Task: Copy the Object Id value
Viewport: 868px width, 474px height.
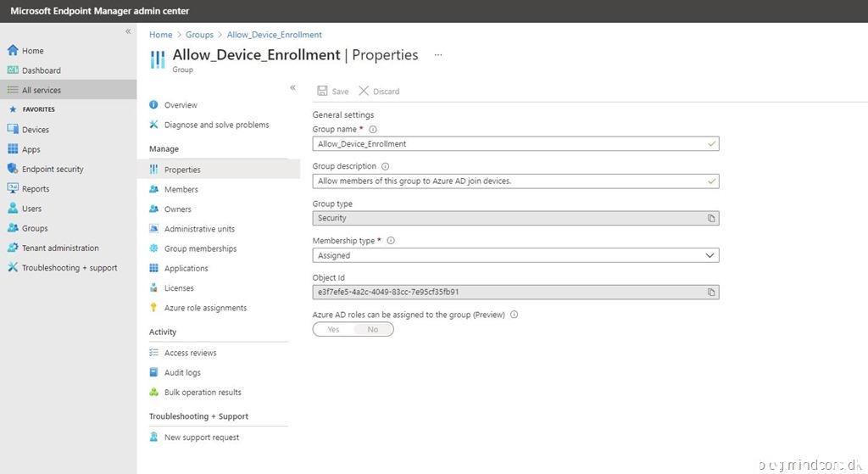Action: point(711,293)
